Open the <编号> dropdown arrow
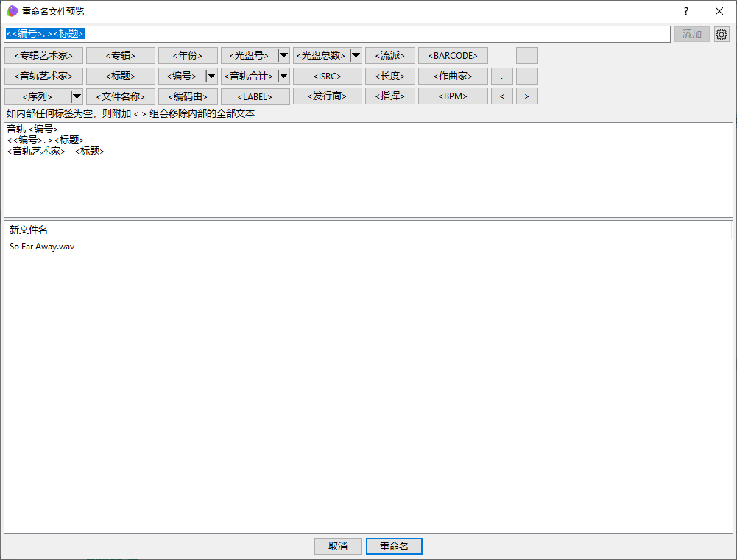737x560 pixels. tap(211, 76)
